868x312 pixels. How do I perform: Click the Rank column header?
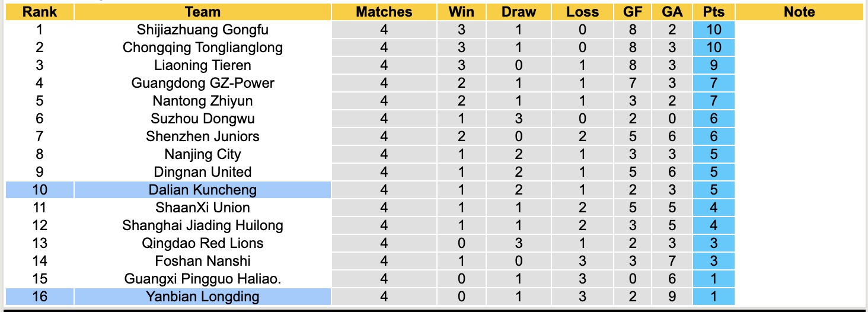click(39, 12)
